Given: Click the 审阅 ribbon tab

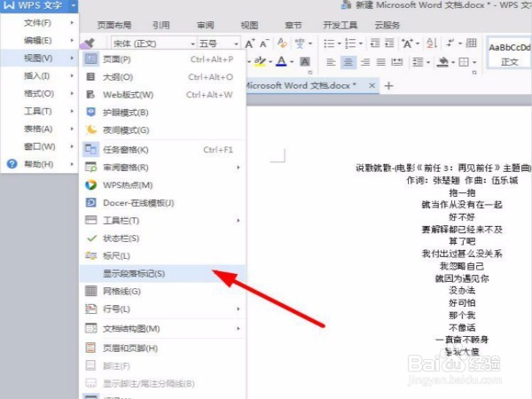Looking at the screenshot, I should coord(206,25).
